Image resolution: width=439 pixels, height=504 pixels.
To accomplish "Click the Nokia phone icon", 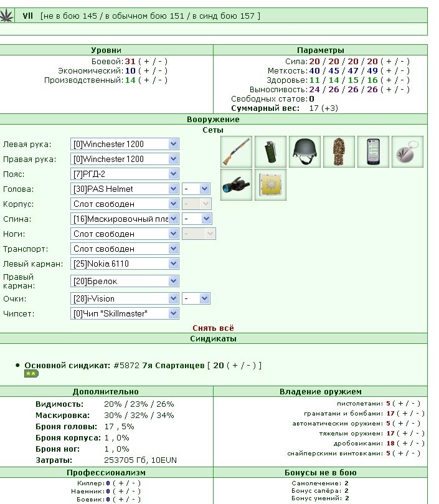I will (x=373, y=151).
